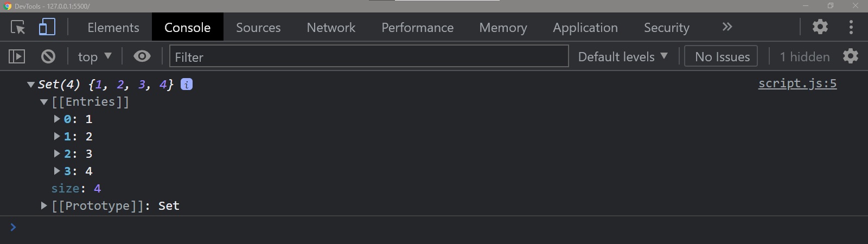Switch to the Elements tab
The height and width of the screenshot is (244, 868).
click(113, 27)
